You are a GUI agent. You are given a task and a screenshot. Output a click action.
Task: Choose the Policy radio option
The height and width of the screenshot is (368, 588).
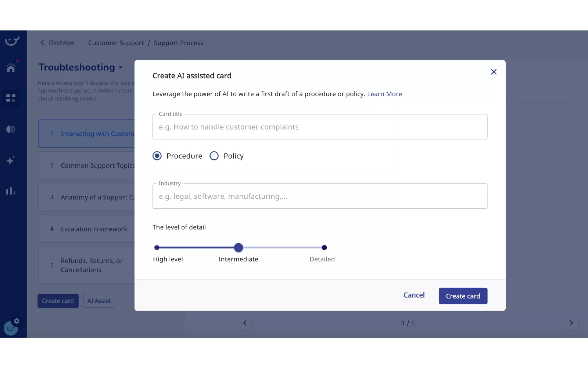tap(214, 156)
